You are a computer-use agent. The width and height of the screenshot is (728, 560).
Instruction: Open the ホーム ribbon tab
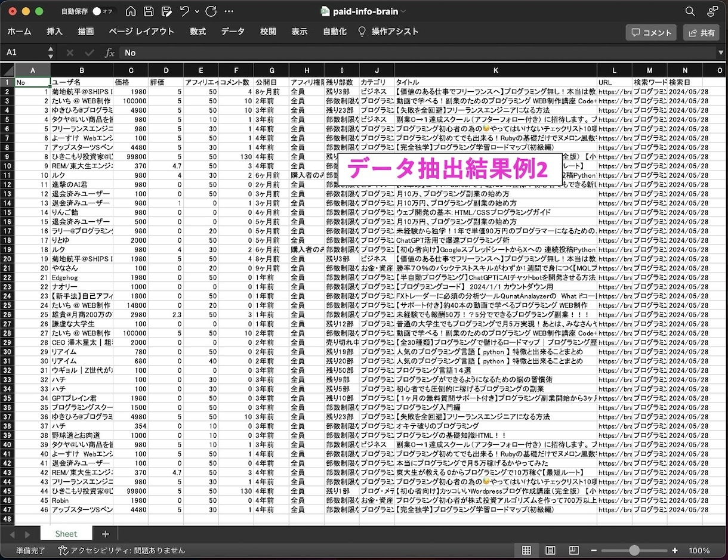click(x=19, y=32)
